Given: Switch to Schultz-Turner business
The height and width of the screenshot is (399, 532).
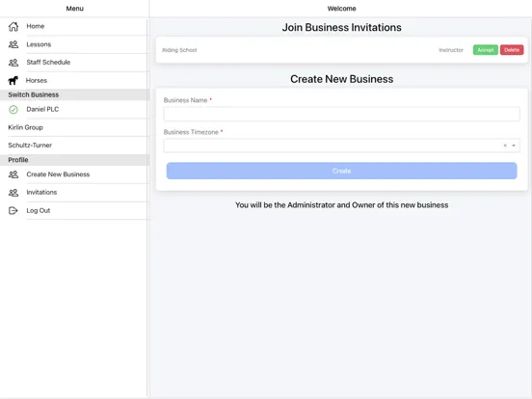Looking at the screenshot, I should [74, 146].
